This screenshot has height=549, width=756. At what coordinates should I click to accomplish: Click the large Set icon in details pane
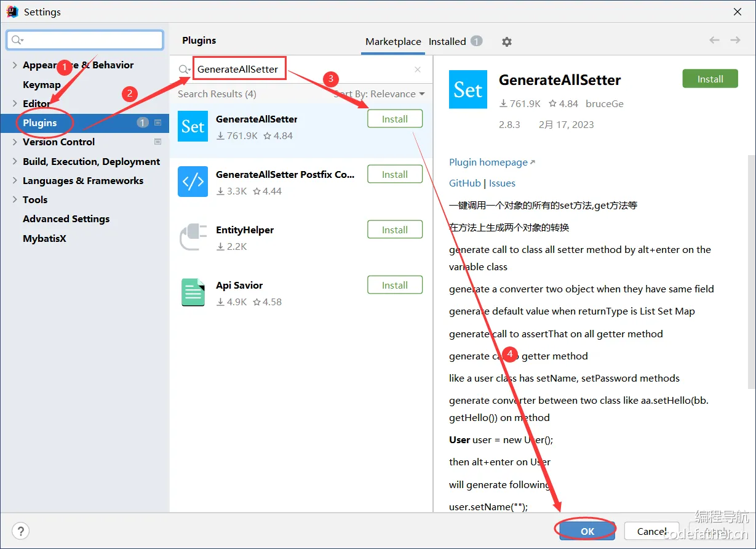(468, 89)
